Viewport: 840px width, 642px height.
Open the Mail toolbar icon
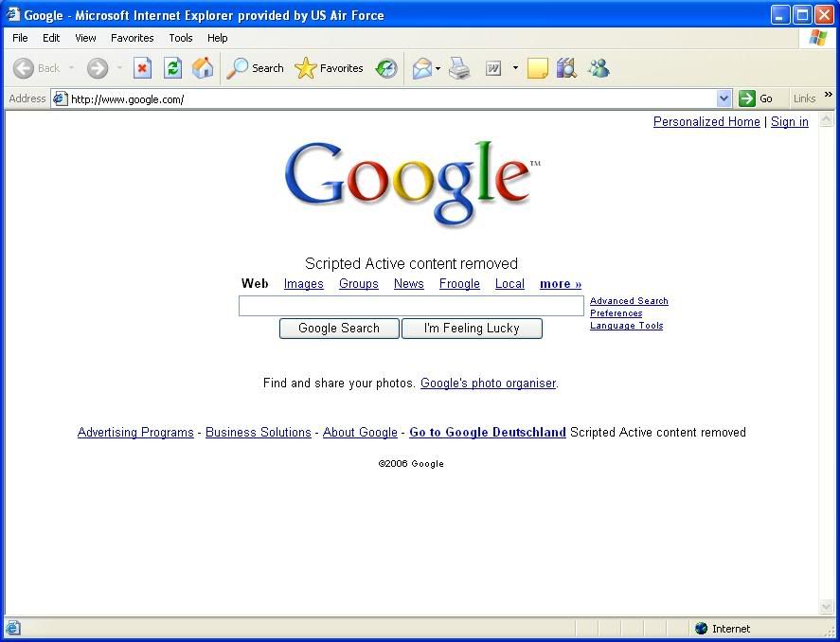(x=421, y=68)
